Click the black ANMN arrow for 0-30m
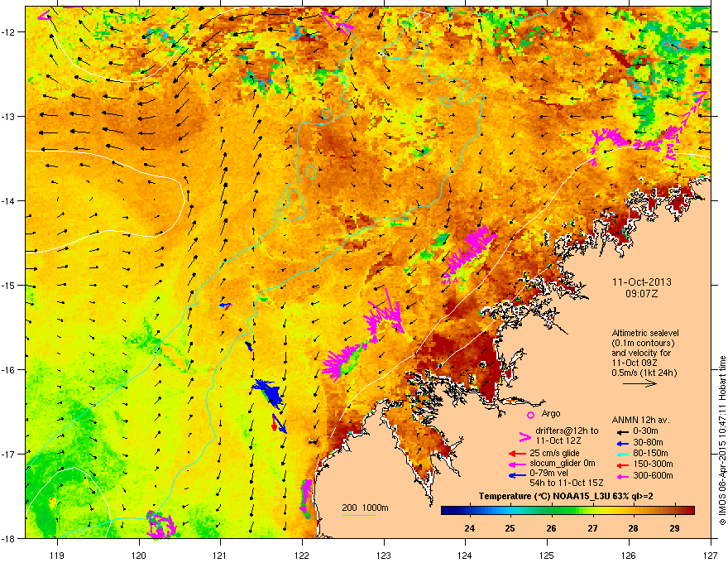This screenshot has width=728, height=563. click(x=622, y=431)
